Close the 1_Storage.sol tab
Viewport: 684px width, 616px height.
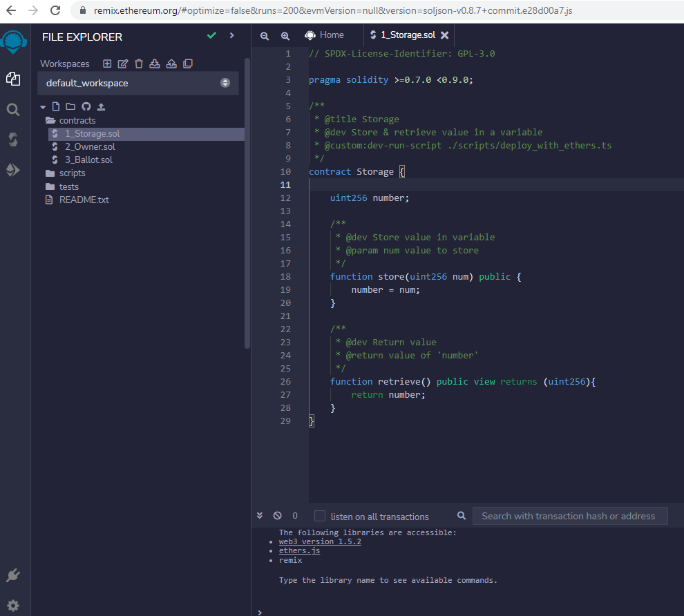click(444, 35)
